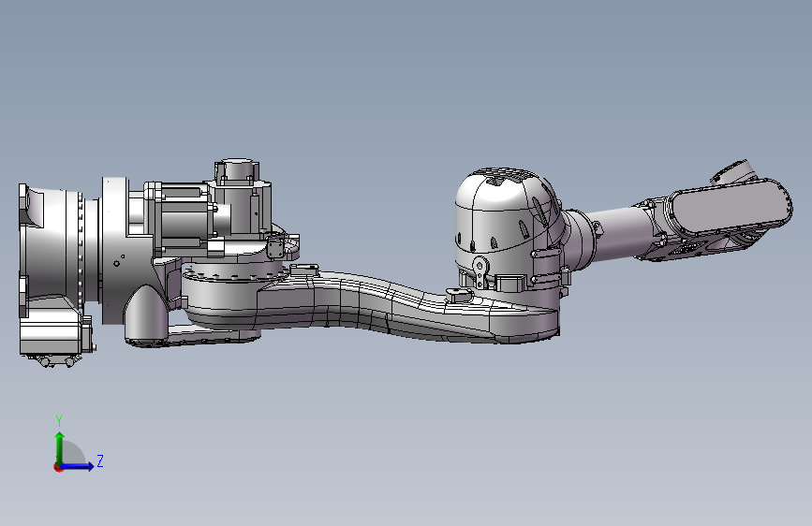812x526 pixels.
Task: Select the upright motor on the shoulder joint
Action: 239,199
